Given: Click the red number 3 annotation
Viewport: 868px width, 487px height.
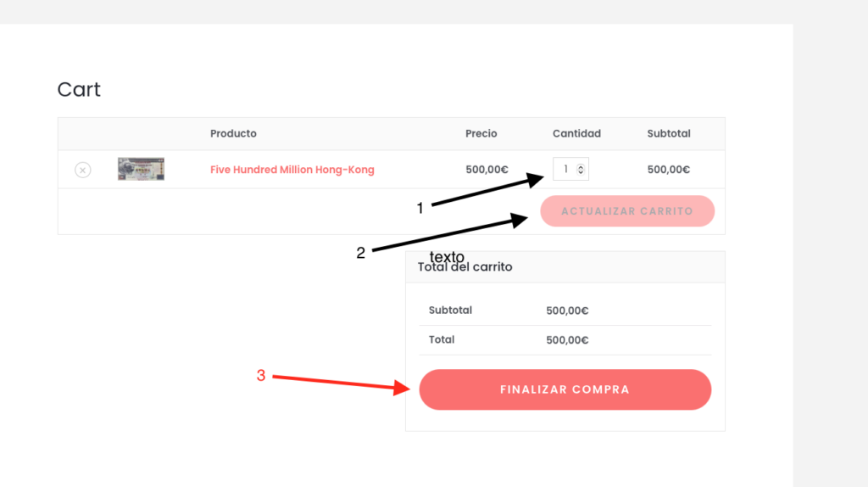Looking at the screenshot, I should click(x=261, y=375).
